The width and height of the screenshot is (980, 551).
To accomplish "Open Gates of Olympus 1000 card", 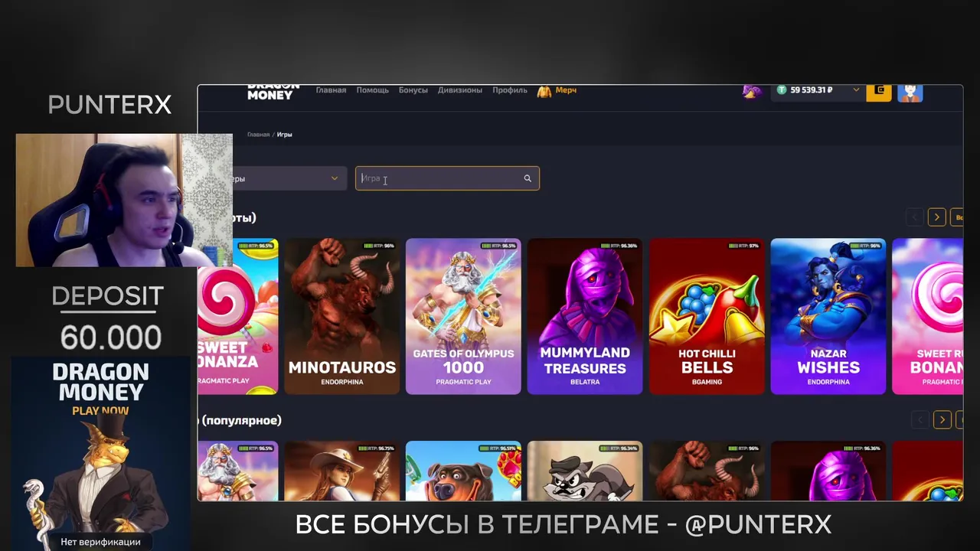I will (463, 316).
